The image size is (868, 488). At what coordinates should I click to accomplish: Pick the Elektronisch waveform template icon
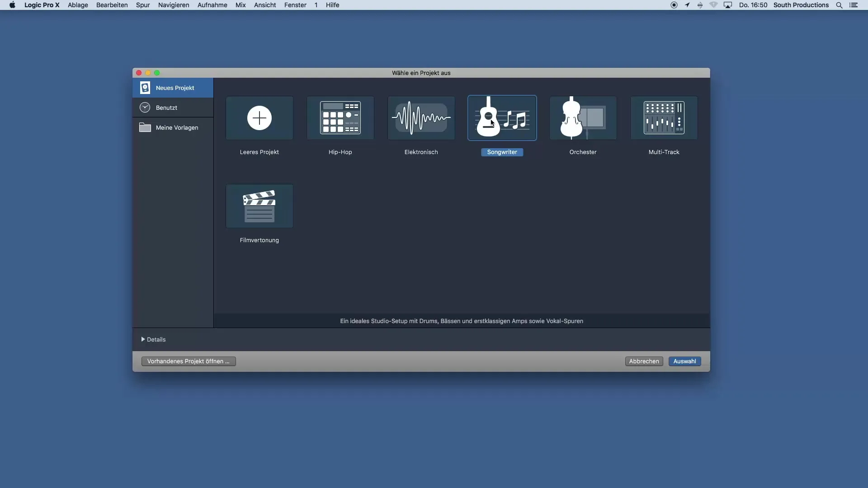coord(421,118)
